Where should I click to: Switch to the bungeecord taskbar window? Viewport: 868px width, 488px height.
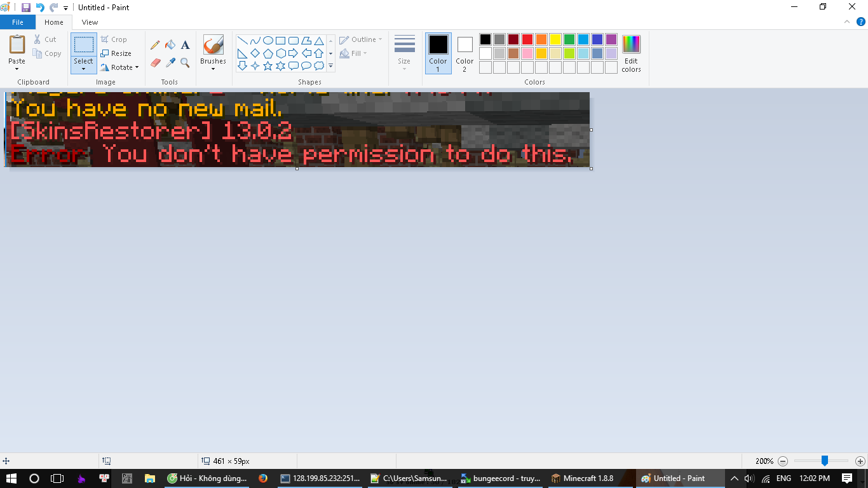pyautogui.click(x=501, y=478)
